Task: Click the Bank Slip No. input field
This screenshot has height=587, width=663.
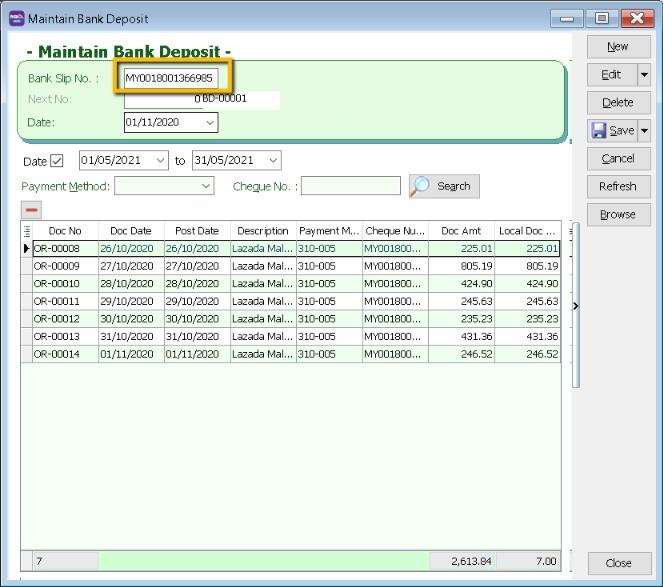Action: pyautogui.click(x=169, y=78)
